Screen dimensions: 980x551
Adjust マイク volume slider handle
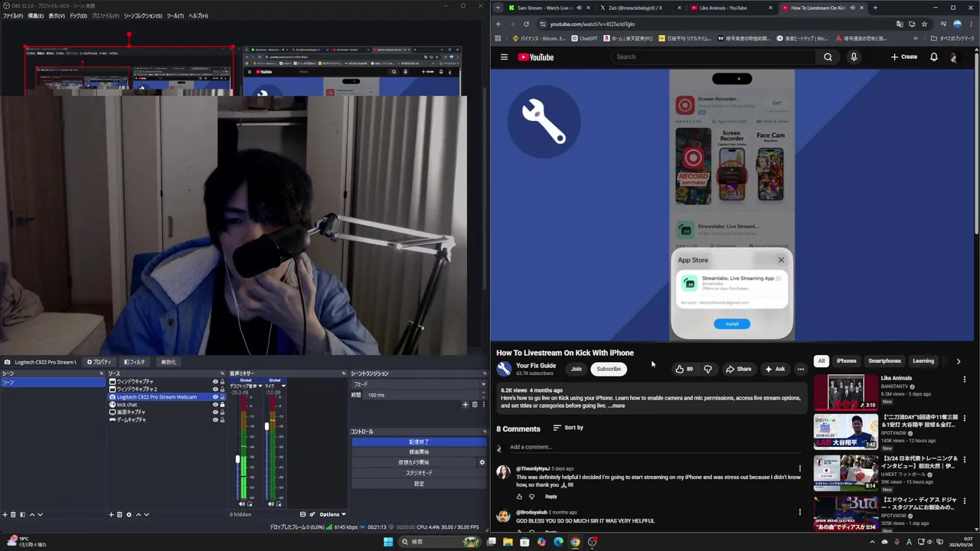point(266,426)
